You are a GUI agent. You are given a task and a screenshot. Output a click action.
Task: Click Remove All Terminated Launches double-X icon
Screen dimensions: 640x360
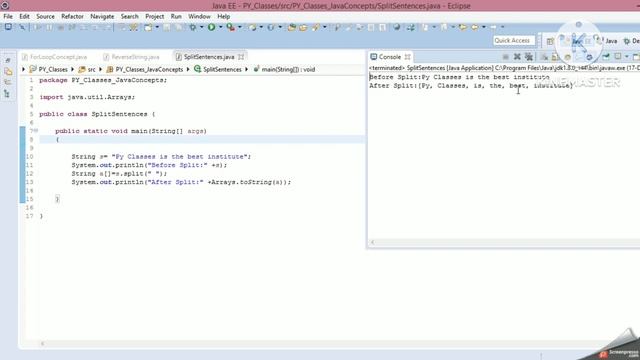529,57
